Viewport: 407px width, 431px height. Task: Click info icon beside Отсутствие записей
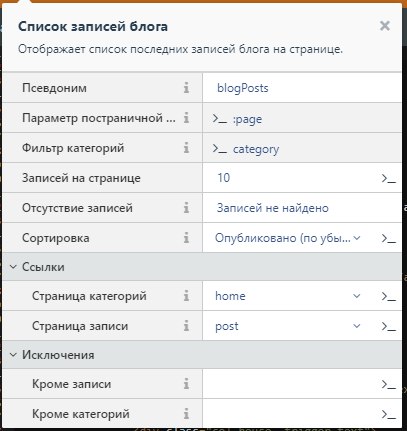(x=186, y=208)
